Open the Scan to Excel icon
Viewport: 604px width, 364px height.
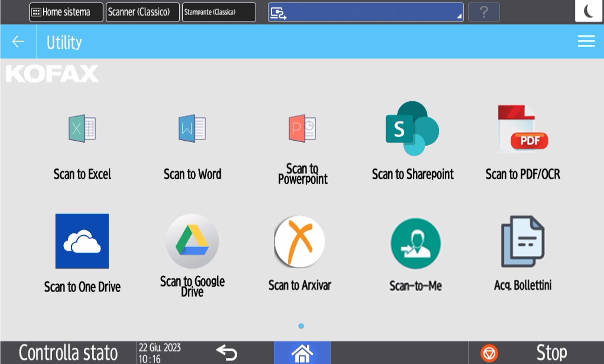pos(82,129)
